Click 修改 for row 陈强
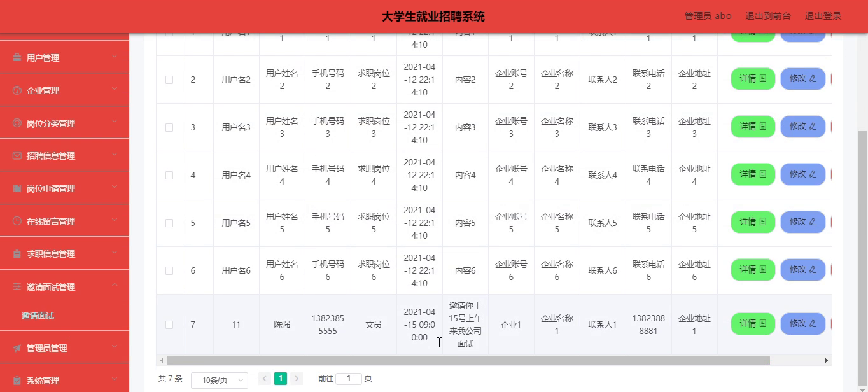 pyautogui.click(x=802, y=324)
